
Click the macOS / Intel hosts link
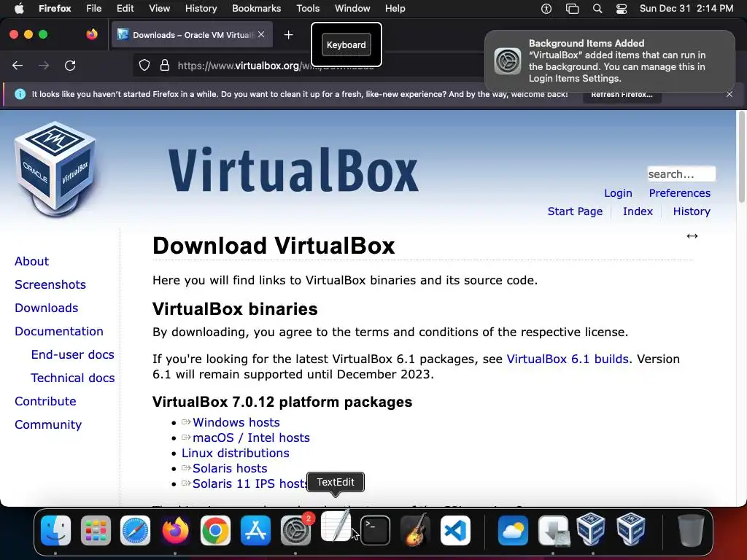pos(251,437)
